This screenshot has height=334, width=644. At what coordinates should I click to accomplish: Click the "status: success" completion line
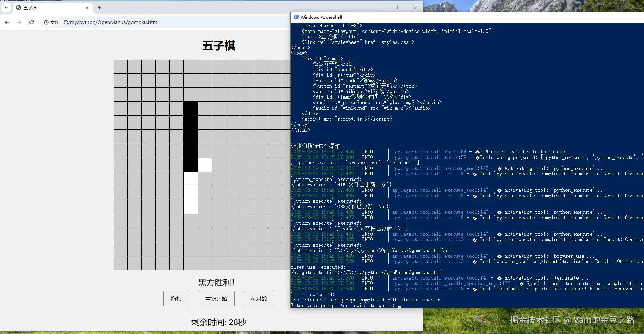[x=366, y=300]
